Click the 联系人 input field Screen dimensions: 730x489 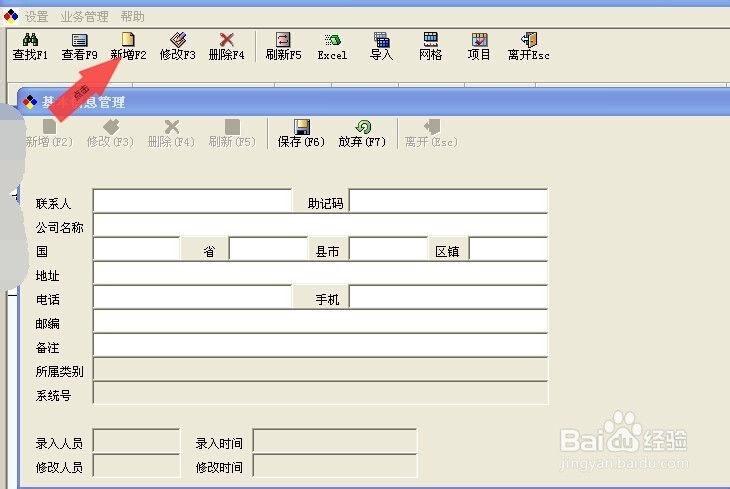point(193,201)
